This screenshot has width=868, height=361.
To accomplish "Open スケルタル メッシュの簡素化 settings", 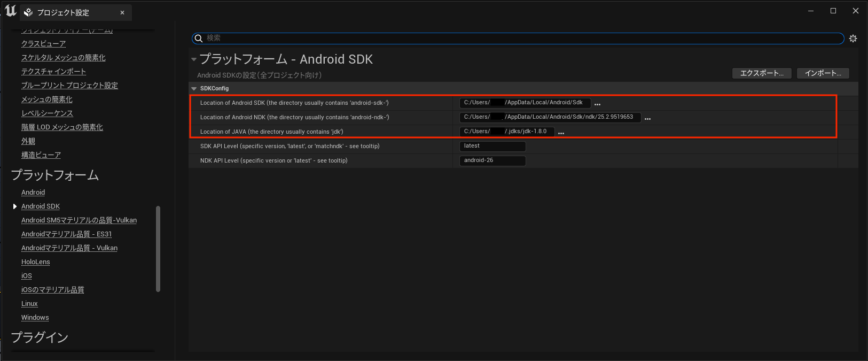I will pyautogui.click(x=64, y=58).
